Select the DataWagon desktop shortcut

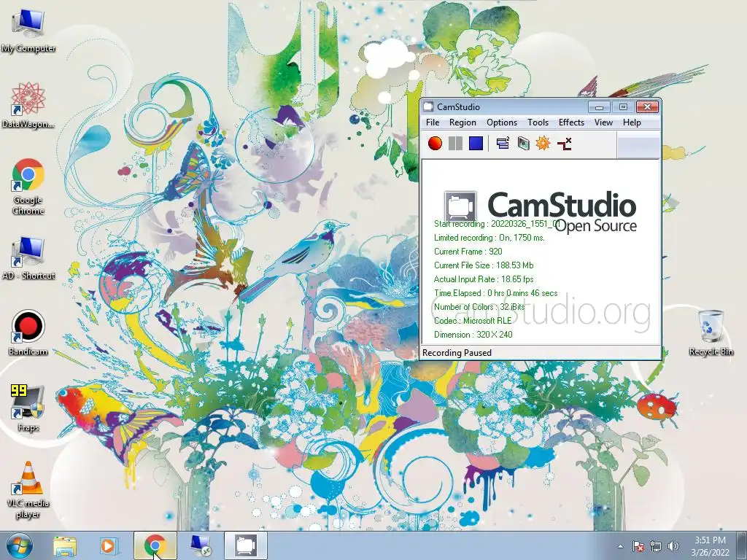[28, 106]
